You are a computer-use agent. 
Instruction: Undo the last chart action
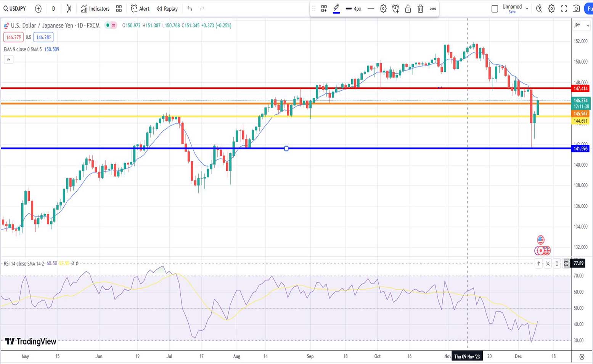click(x=190, y=8)
